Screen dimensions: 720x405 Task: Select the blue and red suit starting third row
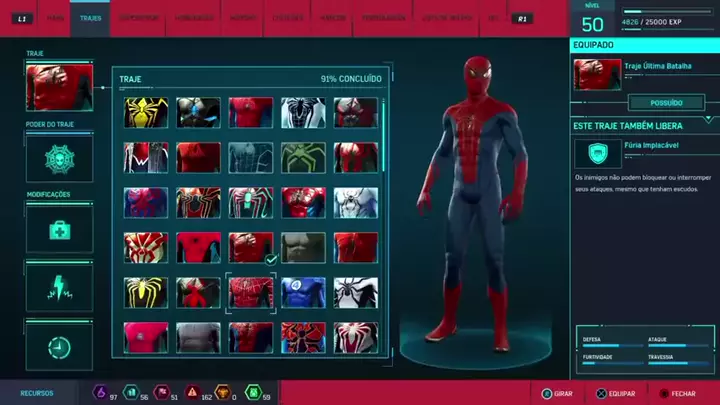(146, 202)
